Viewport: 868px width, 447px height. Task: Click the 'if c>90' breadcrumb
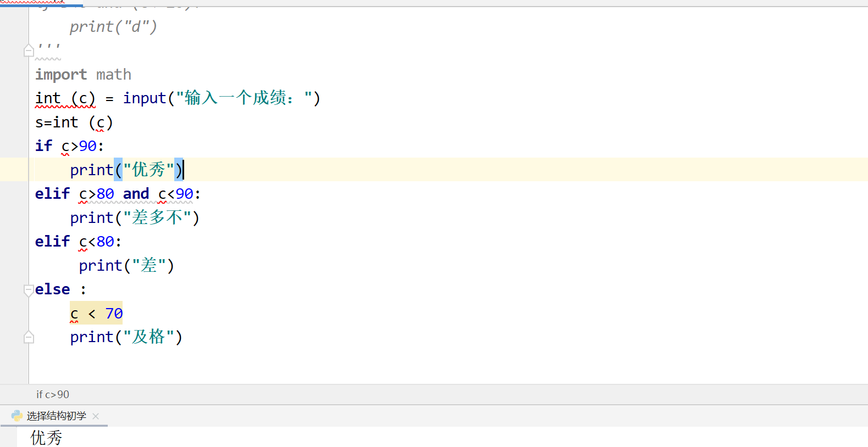pos(53,394)
